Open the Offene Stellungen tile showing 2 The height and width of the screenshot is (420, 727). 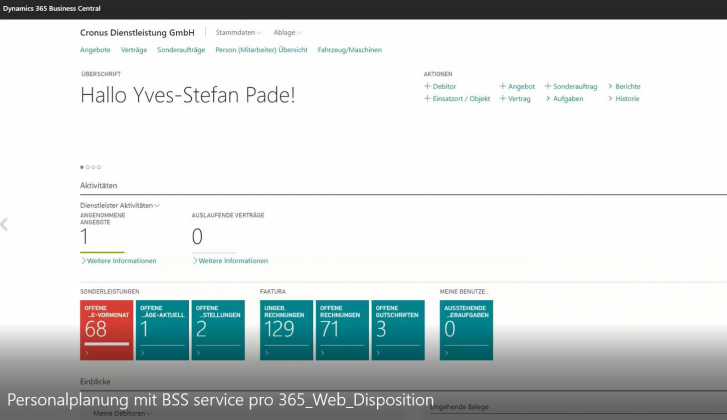click(x=218, y=330)
